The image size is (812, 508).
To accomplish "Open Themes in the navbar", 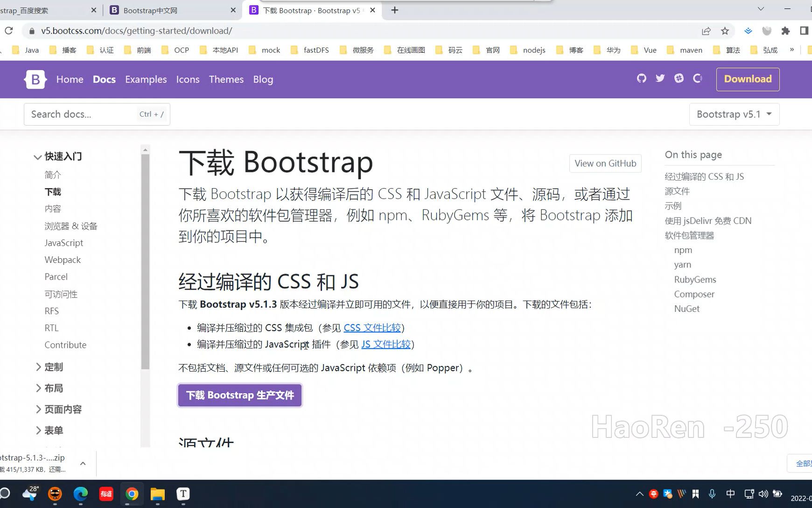I will coord(226,79).
